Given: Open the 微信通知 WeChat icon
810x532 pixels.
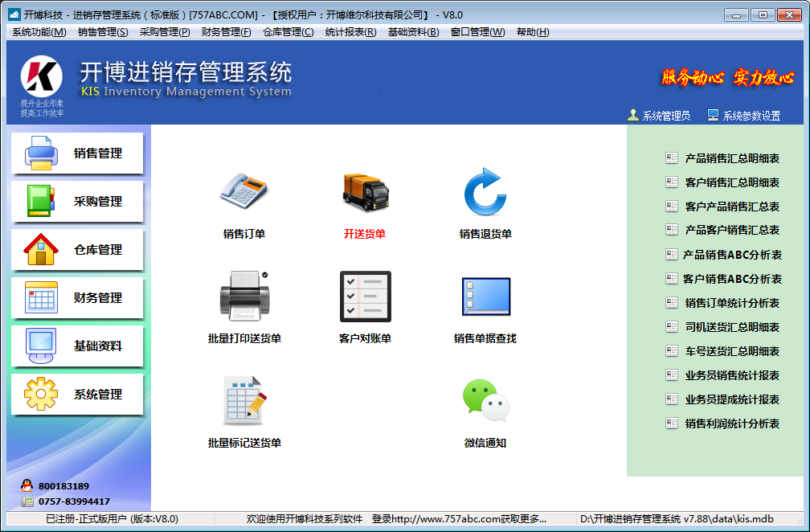Looking at the screenshot, I should click(485, 400).
